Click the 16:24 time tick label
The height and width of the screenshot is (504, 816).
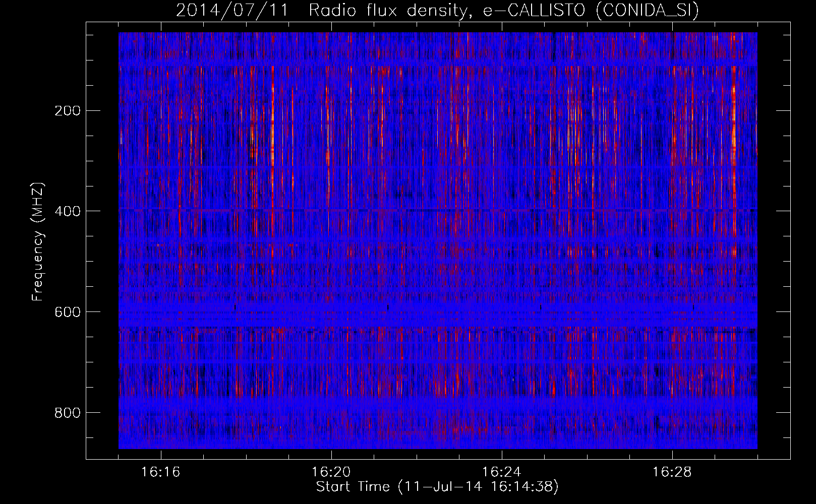click(502, 472)
